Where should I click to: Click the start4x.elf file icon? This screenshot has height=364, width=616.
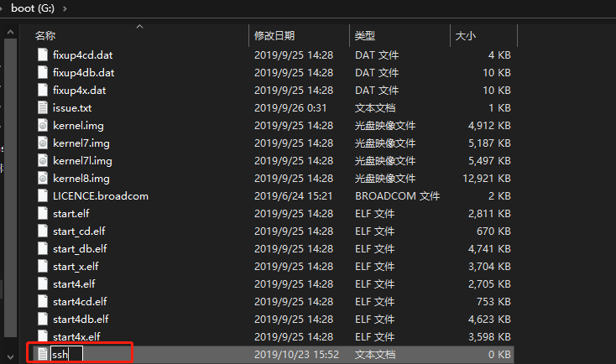tap(43, 336)
